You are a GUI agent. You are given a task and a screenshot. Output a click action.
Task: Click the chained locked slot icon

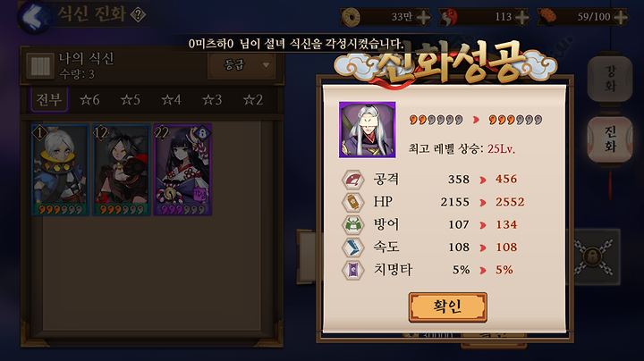coord(593,257)
